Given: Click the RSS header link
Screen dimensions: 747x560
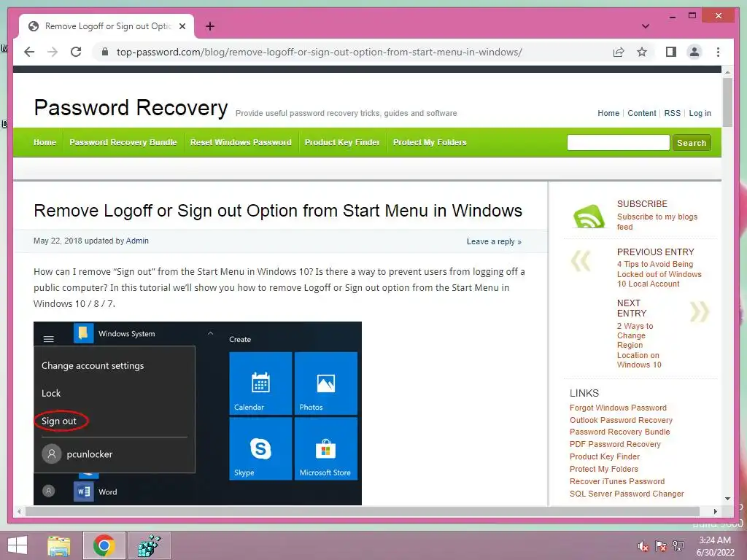Looking at the screenshot, I should [x=672, y=113].
